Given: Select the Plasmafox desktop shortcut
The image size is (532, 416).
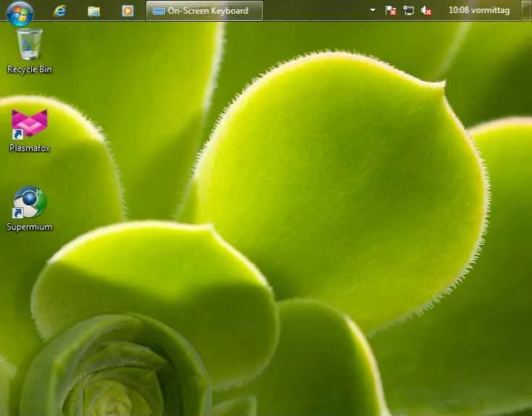Looking at the screenshot, I should coord(30,131).
